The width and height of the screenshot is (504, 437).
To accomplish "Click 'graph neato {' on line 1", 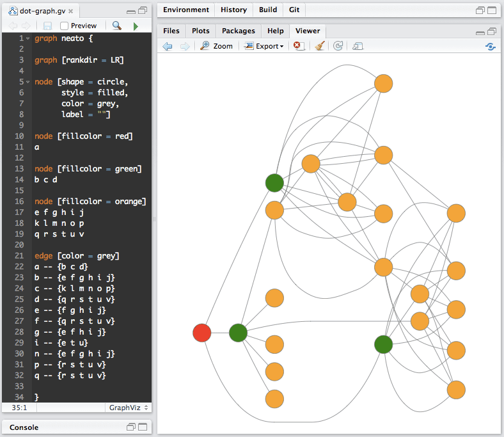I will pos(64,38).
